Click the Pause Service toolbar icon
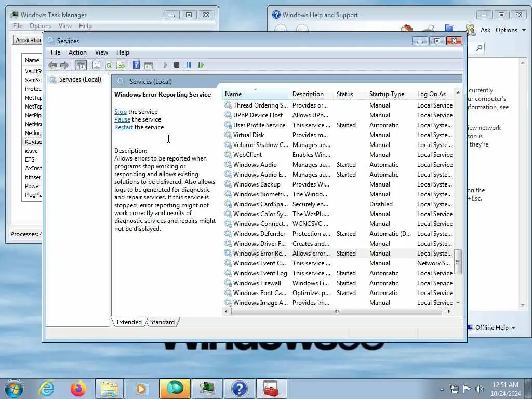Viewport: 532px width, 399px height. (x=189, y=65)
